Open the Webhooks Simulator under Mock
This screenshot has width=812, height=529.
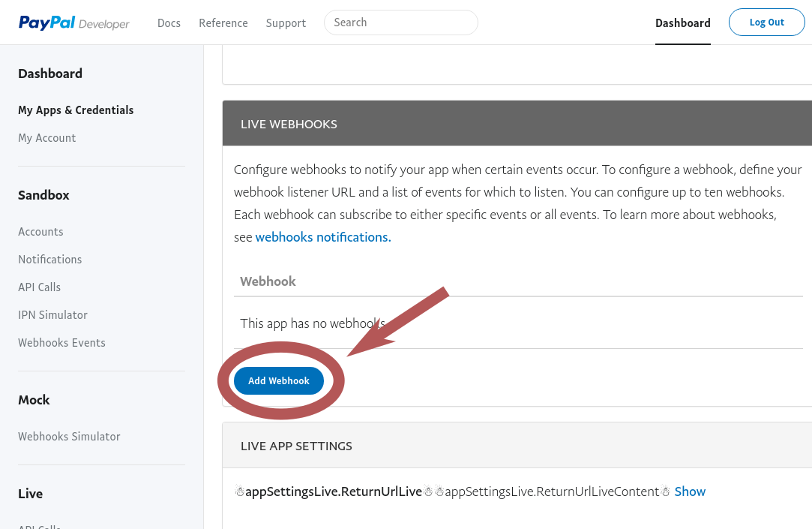(69, 437)
